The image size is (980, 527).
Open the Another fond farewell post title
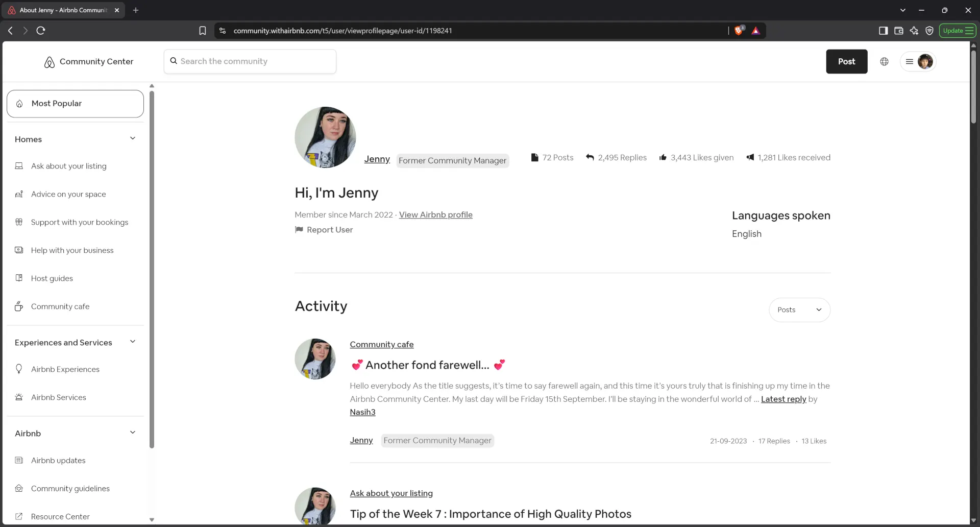(428, 365)
